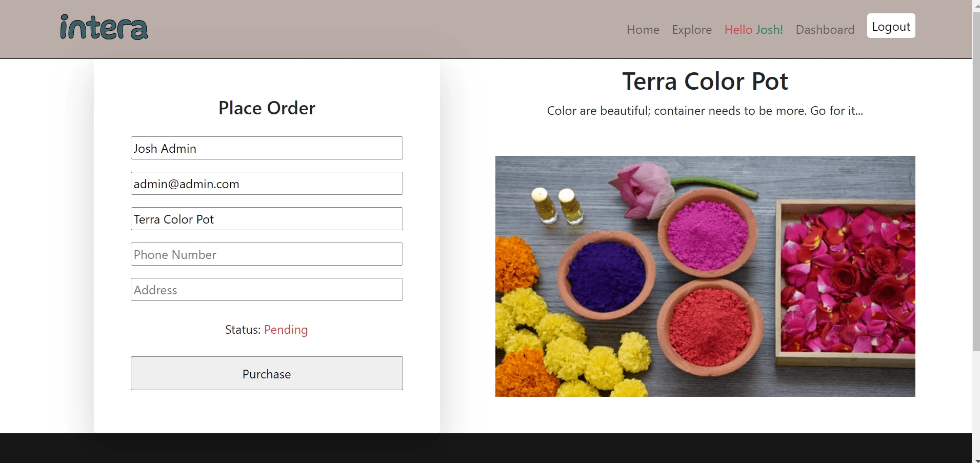The image size is (980, 463).
Task: Click the scrollbar down arrow
Action: click(x=976, y=460)
